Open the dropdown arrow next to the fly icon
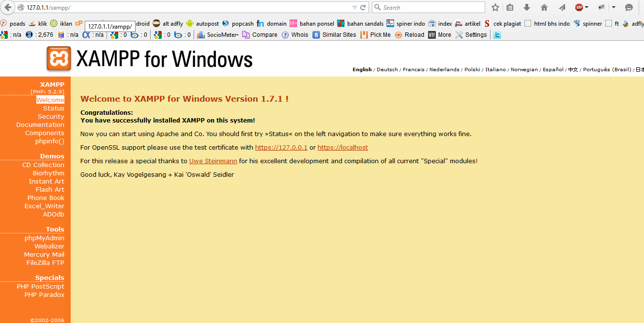 (x=613, y=7)
